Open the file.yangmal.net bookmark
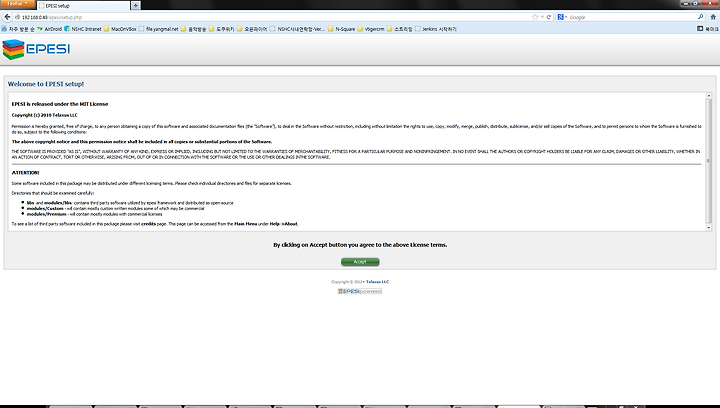Image resolution: width=720 pixels, height=408 pixels. click(158, 29)
